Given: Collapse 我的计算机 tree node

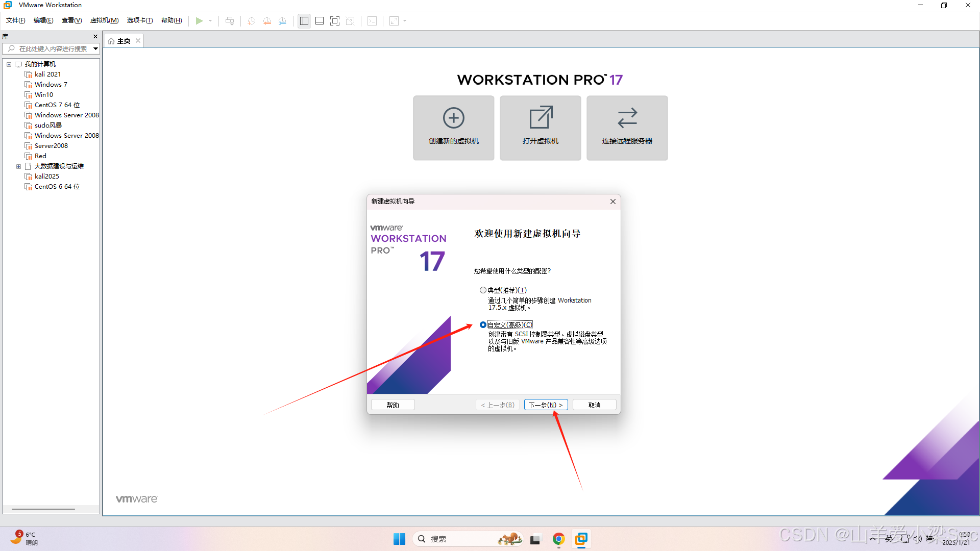Looking at the screenshot, I should click(9, 64).
